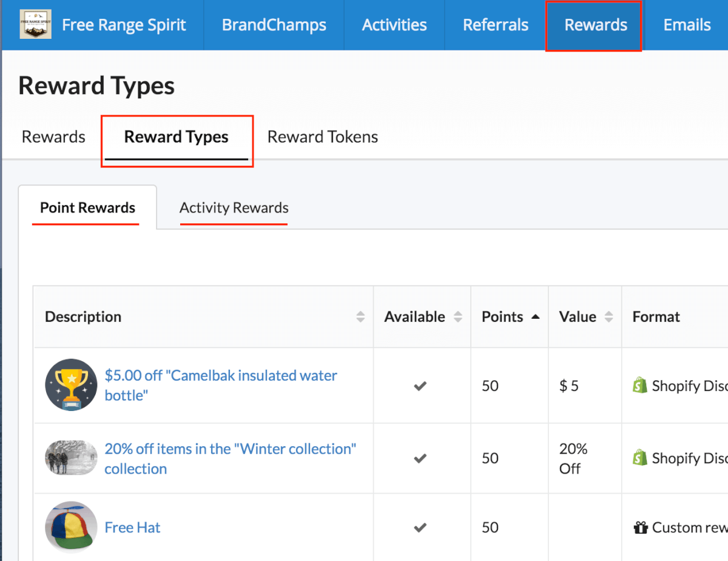This screenshot has height=561, width=728.
Task: Click the propeller hat thumbnail for Free Hat
Action: point(70,527)
